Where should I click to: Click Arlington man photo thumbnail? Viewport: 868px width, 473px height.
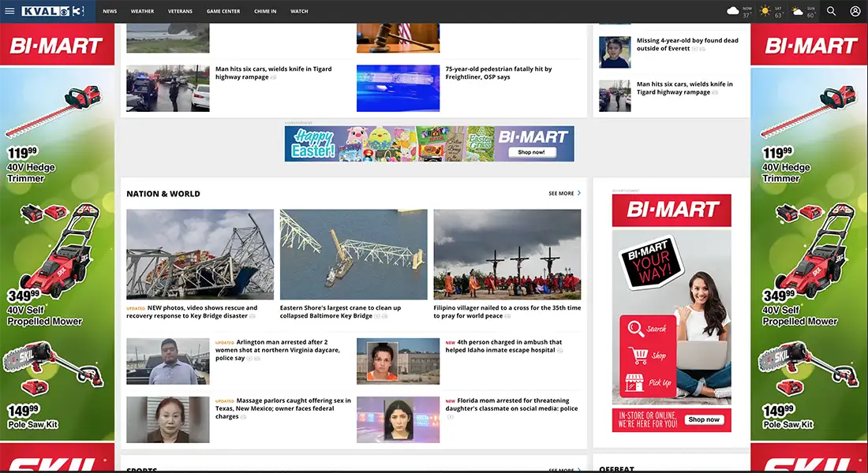pos(168,361)
